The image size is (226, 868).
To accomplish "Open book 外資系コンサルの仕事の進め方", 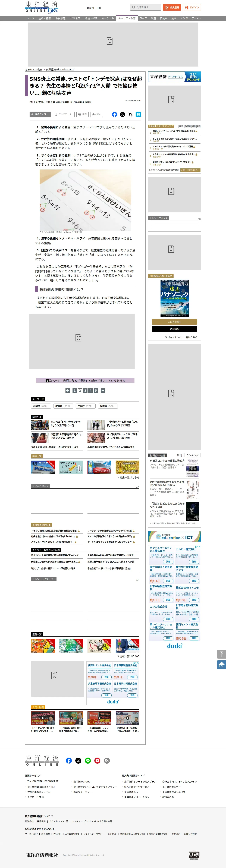I will (167, 461).
